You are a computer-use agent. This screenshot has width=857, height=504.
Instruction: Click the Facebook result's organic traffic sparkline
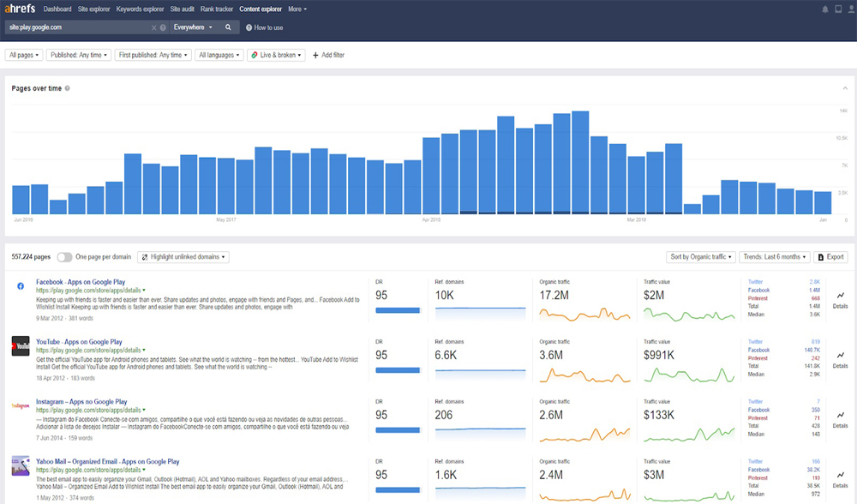(x=584, y=315)
